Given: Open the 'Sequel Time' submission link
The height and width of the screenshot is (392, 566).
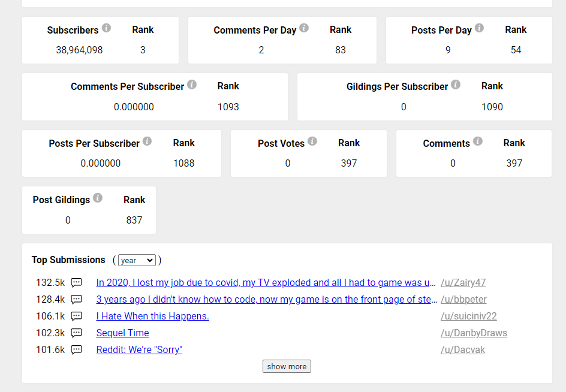Looking at the screenshot, I should coord(122,333).
